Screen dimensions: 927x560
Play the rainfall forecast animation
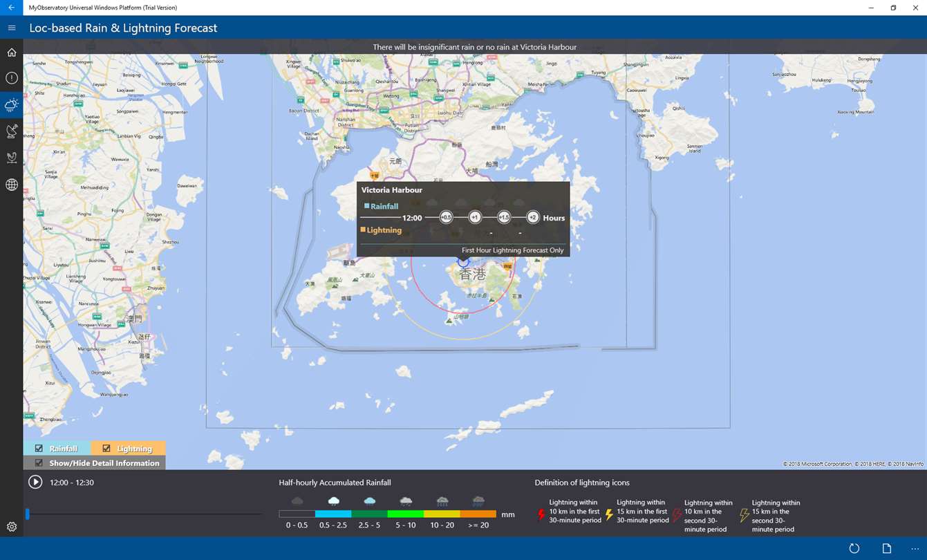pyautogui.click(x=35, y=482)
